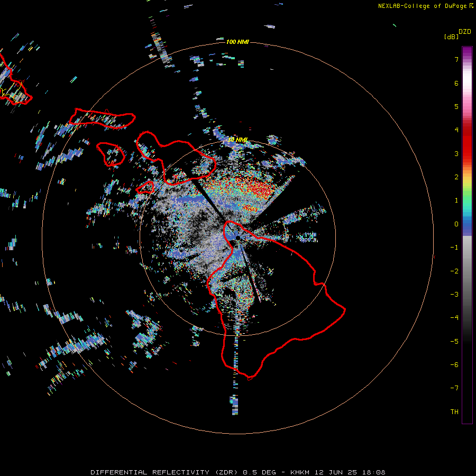The image size is (476, 476).
Task: Click the blue segment of the color bar
Action: point(467,227)
